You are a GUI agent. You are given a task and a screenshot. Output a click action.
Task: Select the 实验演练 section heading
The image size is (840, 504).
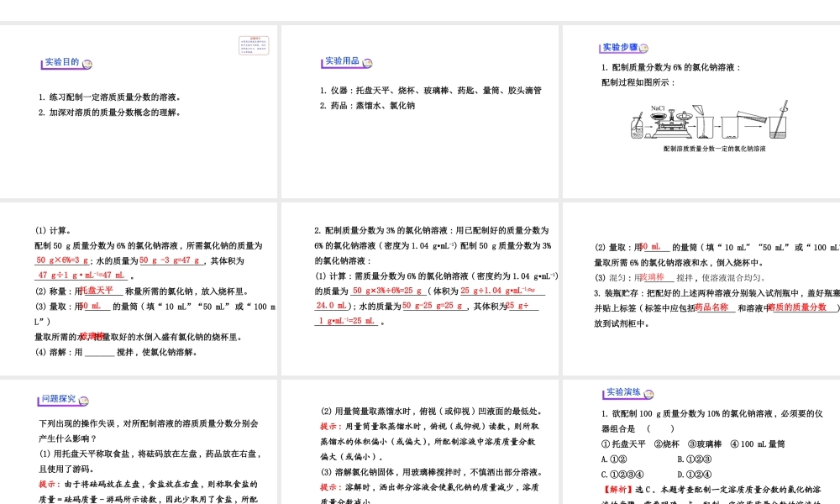click(623, 392)
